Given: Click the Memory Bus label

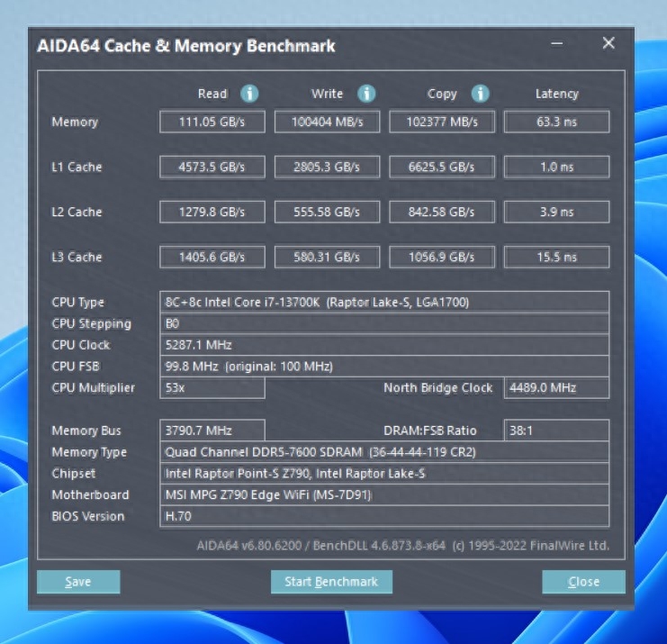Looking at the screenshot, I should 86,431.
